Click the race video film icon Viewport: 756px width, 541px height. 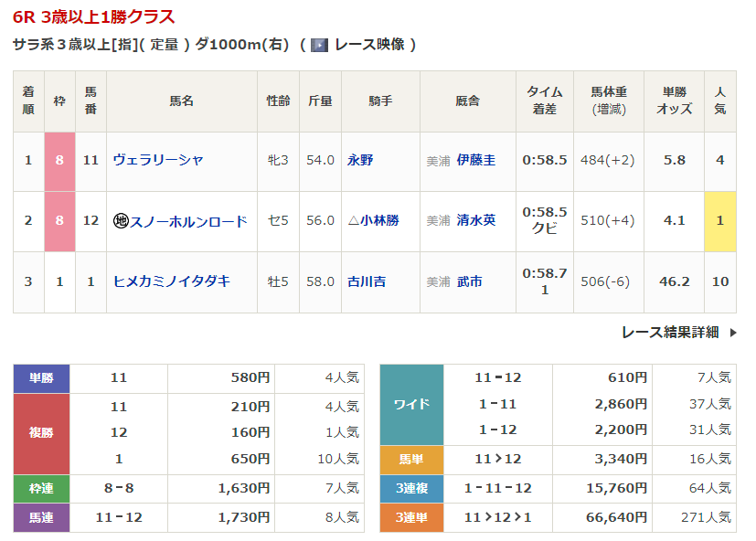point(319,45)
